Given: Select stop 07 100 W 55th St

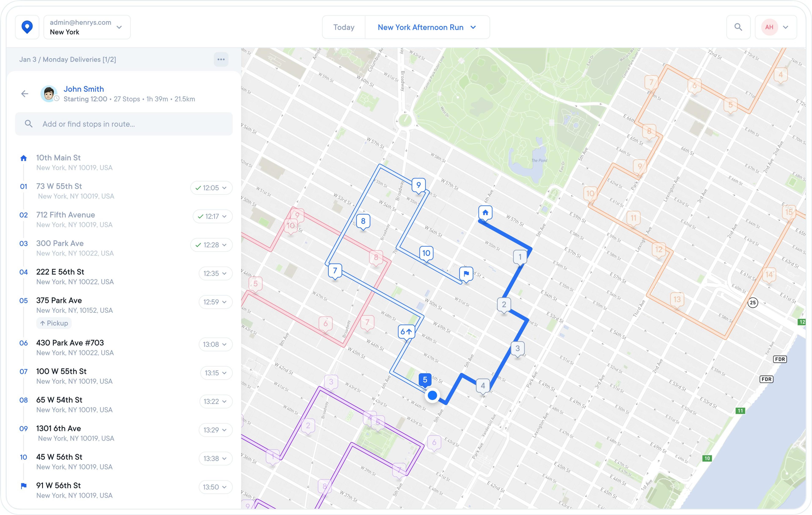Looking at the screenshot, I should [124, 376].
